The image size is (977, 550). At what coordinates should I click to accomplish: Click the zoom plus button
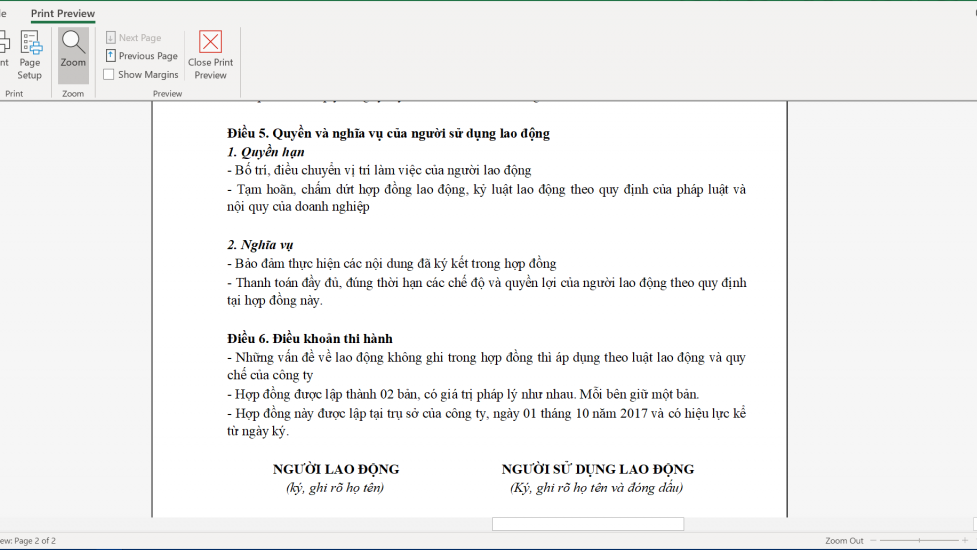tap(965, 540)
